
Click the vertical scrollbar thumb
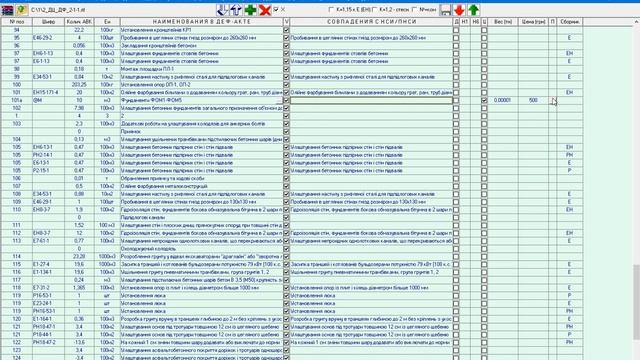pyautogui.click(x=636, y=301)
